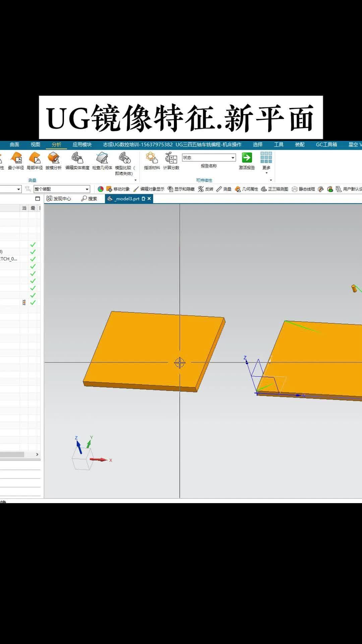Click the 搜索 search button
This screenshot has height=644, width=362.
point(89,199)
